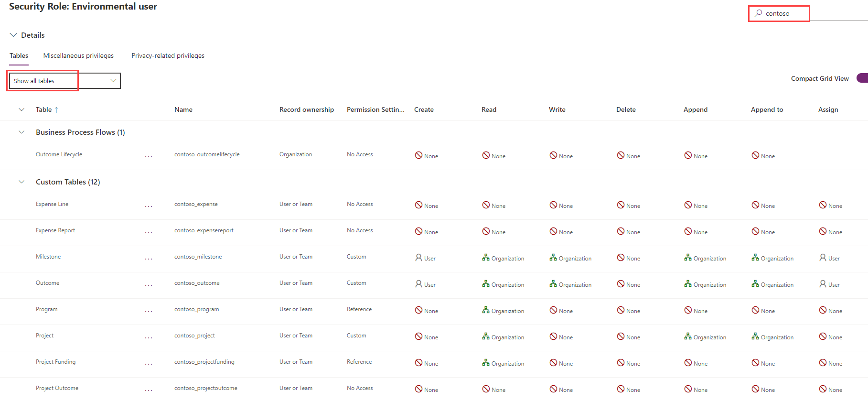Screen dimensions: 868x401
Task: Click the Permission Settings column header
Action: click(375, 109)
